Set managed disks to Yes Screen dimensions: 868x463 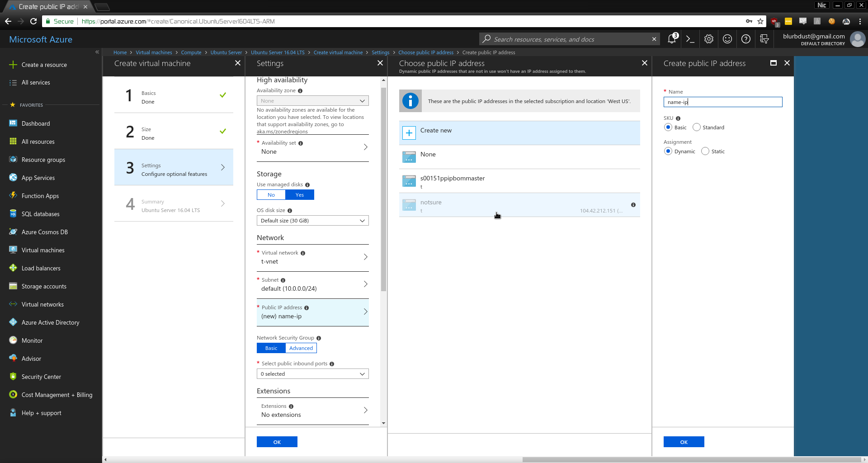click(300, 195)
